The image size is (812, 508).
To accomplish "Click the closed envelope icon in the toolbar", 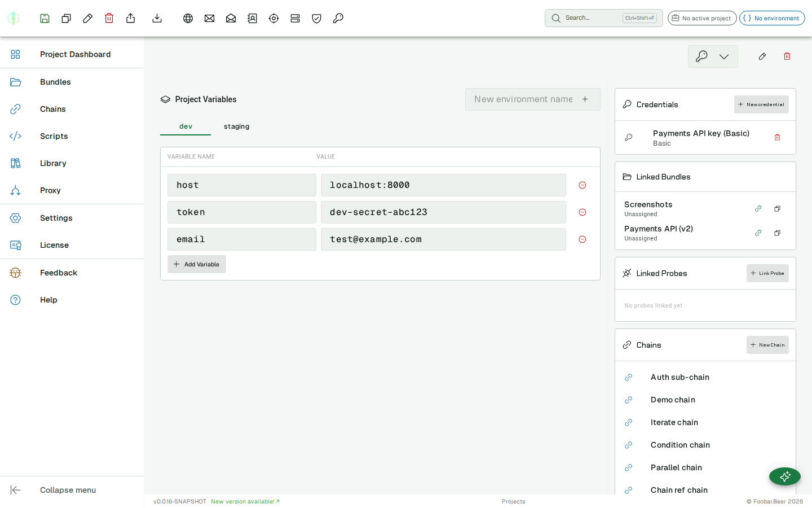I will tap(210, 18).
